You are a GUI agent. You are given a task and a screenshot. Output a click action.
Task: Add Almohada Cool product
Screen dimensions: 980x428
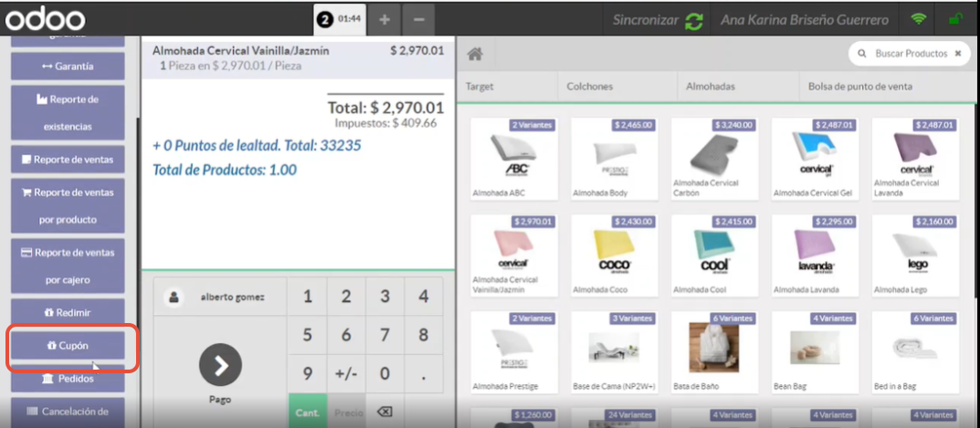pyautogui.click(x=714, y=256)
